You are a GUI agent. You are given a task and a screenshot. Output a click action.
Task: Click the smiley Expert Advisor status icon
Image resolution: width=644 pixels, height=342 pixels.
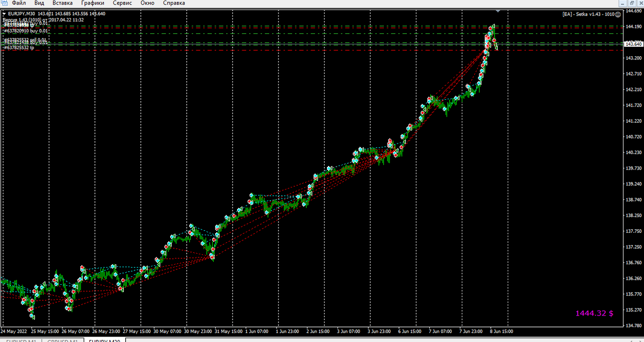(618, 14)
